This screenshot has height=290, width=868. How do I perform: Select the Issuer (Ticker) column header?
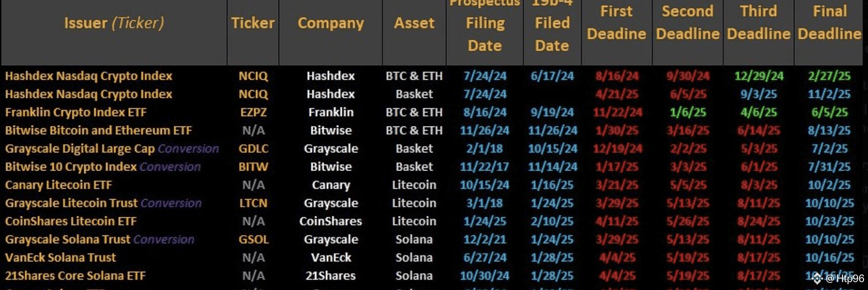point(114,23)
